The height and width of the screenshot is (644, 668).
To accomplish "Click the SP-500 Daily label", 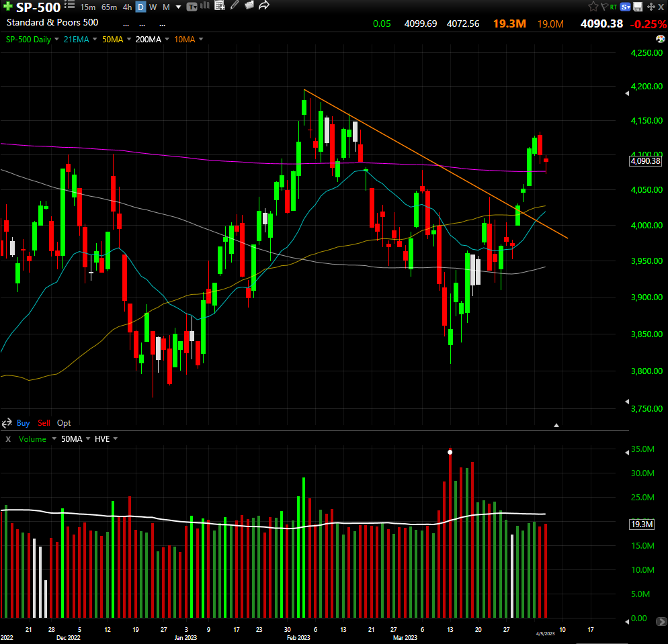I will tap(28, 40).
